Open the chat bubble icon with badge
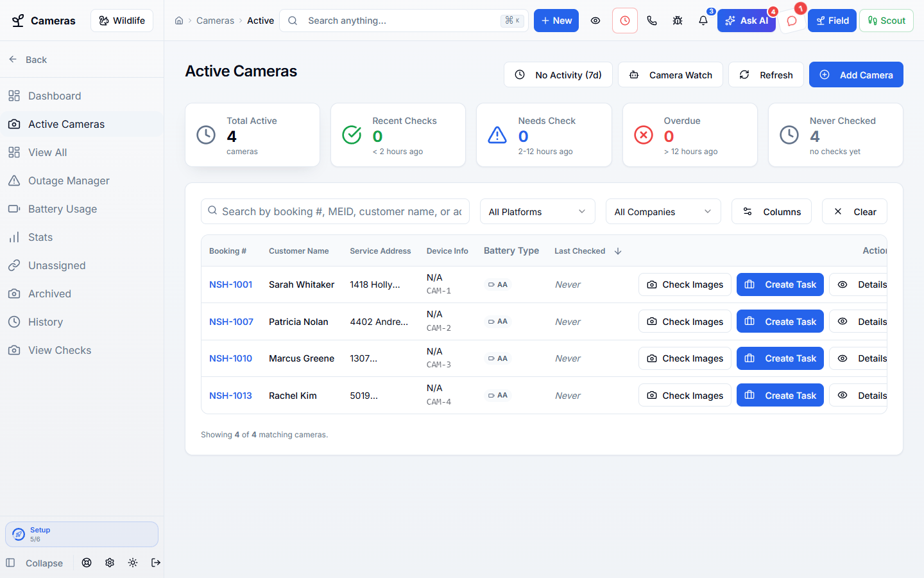This screenshot has height=578, width=924. coord(792,21)
